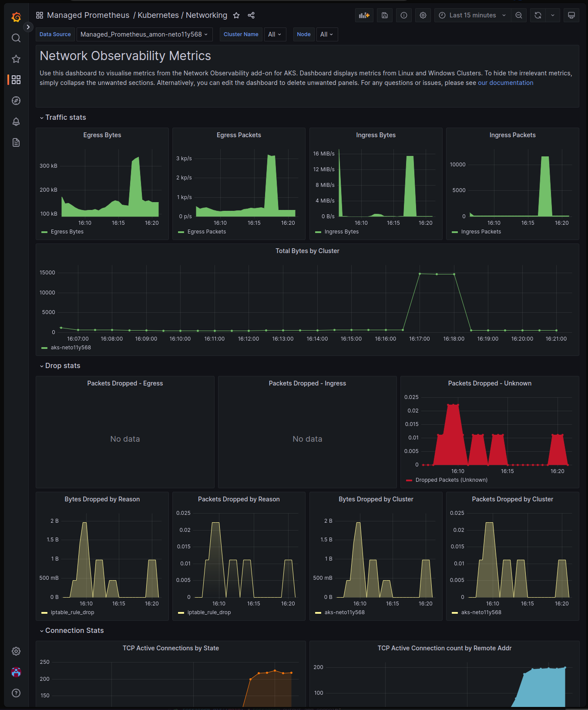
Task: Open the Cluster Name All dropdown
Action: click(275, 34)
